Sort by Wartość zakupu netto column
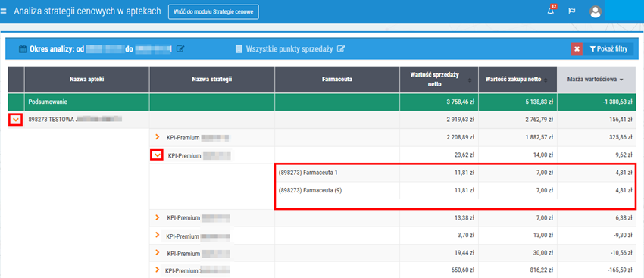The image size is (644, 278). click(517, 80)
